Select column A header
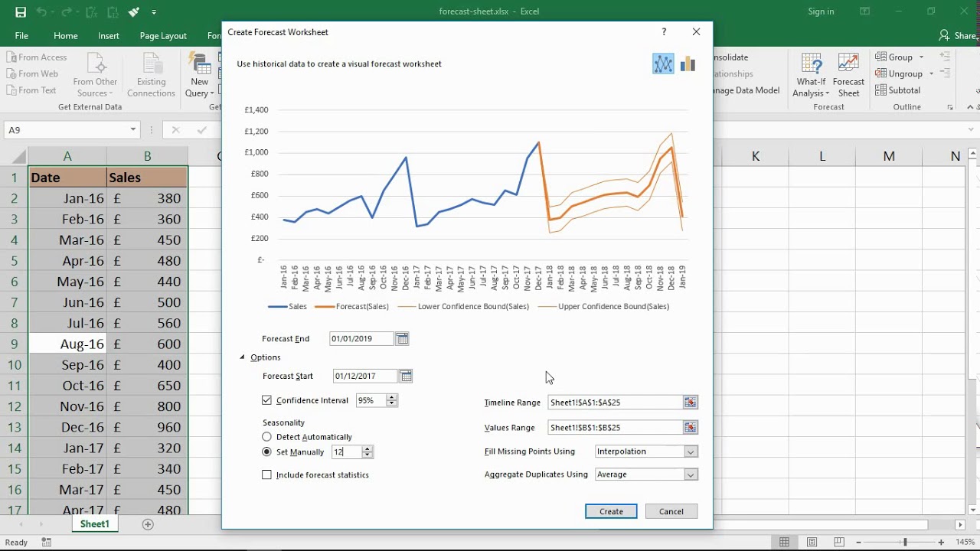Screen dimensions: 980x551 click(x=67, y=156)
